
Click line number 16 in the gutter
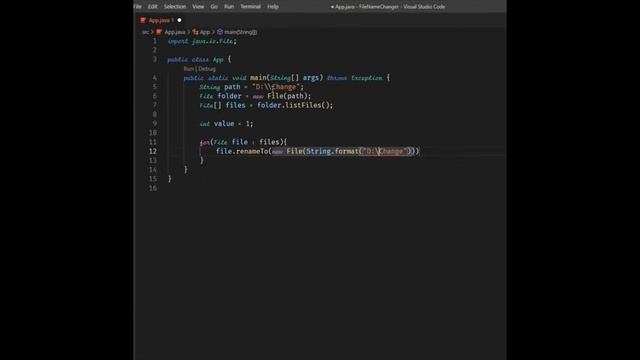pos(153,188)
